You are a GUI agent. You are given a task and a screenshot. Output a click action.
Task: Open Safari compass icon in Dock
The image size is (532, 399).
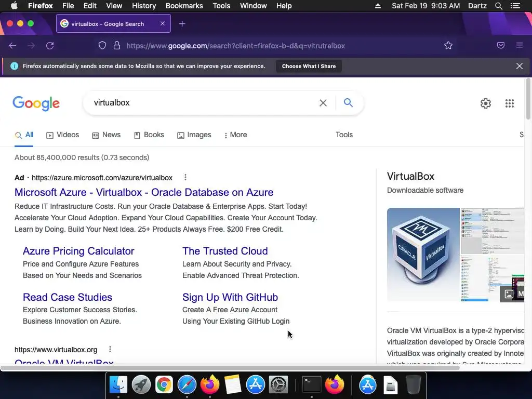[187, 384]
